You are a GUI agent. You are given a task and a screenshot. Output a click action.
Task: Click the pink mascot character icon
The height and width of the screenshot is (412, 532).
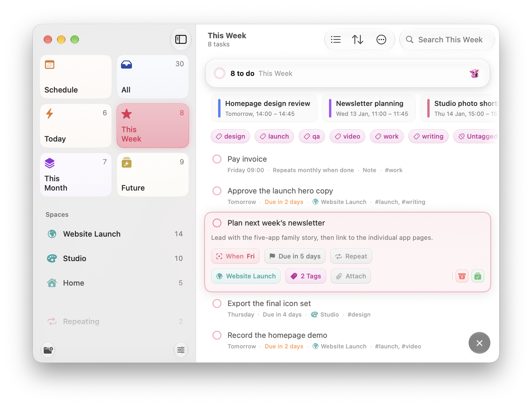coord(474,73)
